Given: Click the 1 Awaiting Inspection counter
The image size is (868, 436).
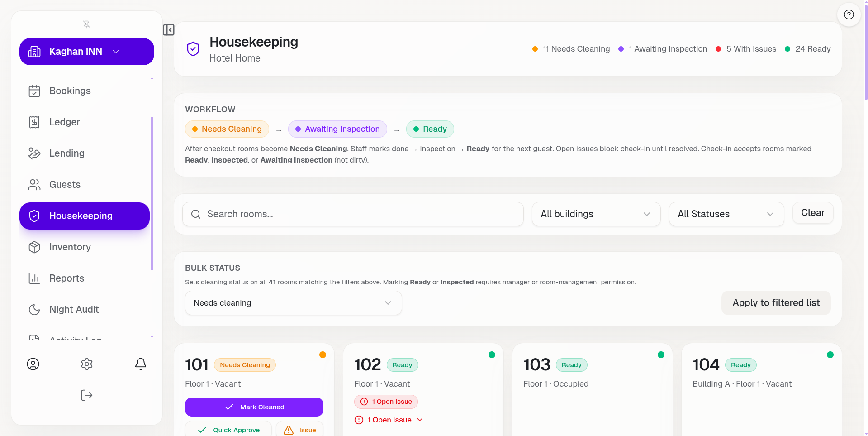Looking at the screenshot, I should [663, 49].
